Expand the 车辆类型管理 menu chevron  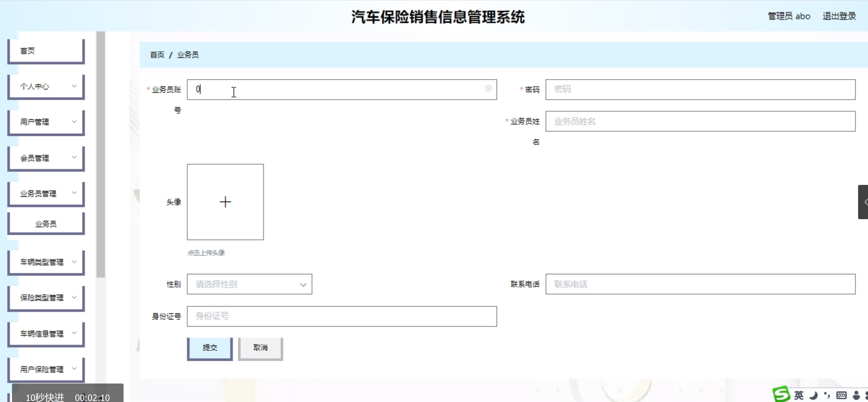[74, 262]
